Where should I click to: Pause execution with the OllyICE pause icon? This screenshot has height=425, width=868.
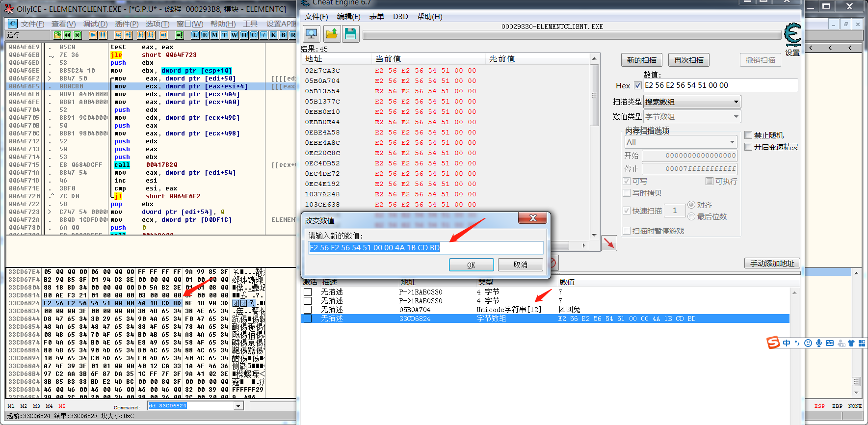click(103, 35)
